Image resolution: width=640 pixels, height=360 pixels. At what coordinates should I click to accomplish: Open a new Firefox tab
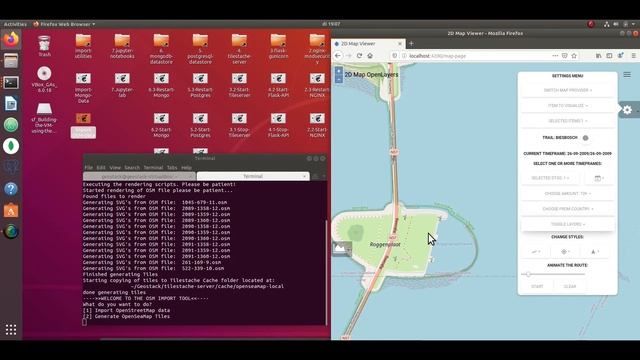pos(411,43)
